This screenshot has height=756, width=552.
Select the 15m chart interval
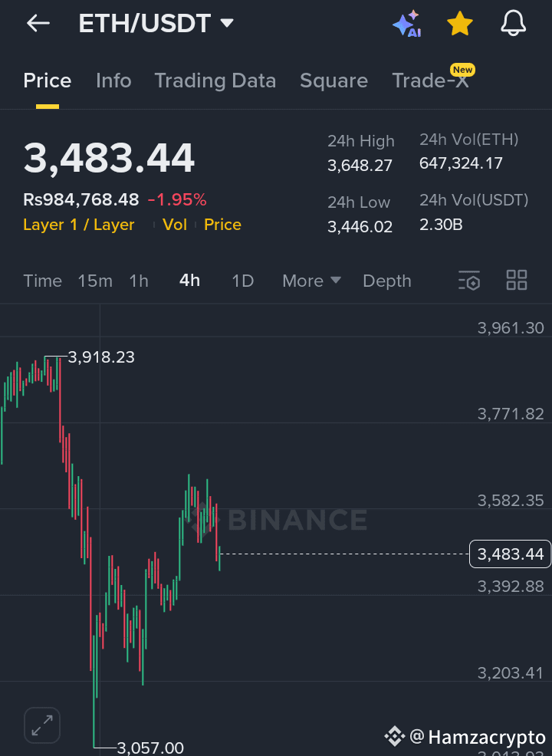[x=95, y=281]
